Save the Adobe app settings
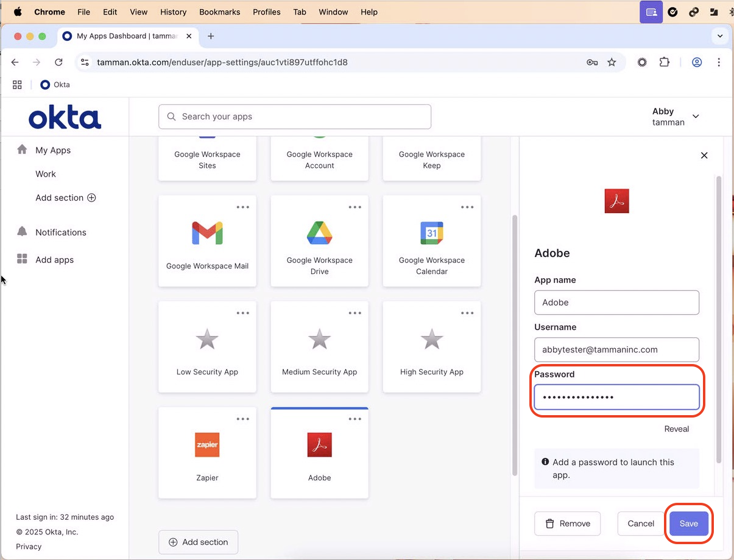This screenshot has height=560, width=734. click(x=689, y=523)
